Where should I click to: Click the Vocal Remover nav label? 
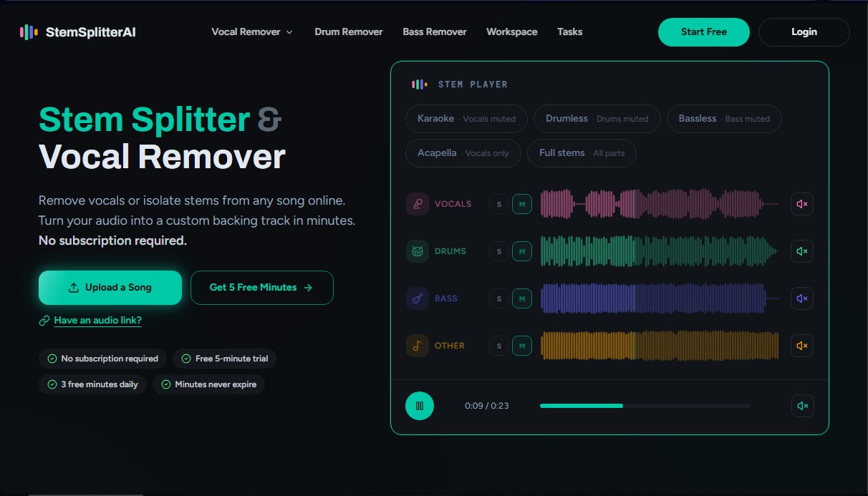(246, 31)
